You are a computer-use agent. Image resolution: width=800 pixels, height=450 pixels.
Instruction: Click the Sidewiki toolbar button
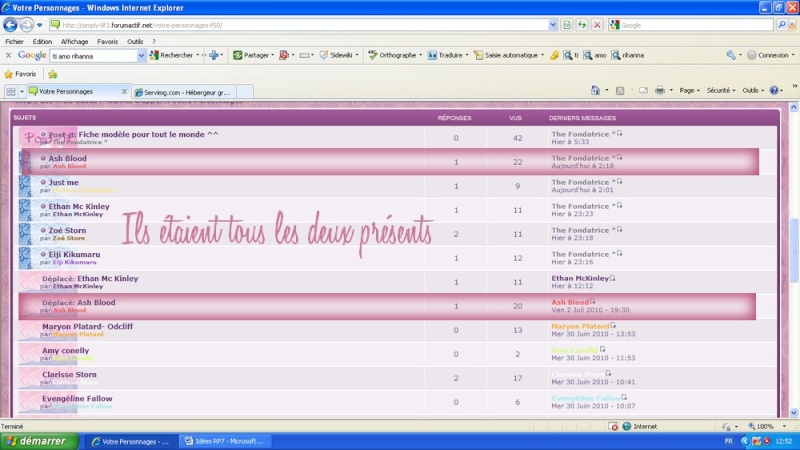click(336, 55)
